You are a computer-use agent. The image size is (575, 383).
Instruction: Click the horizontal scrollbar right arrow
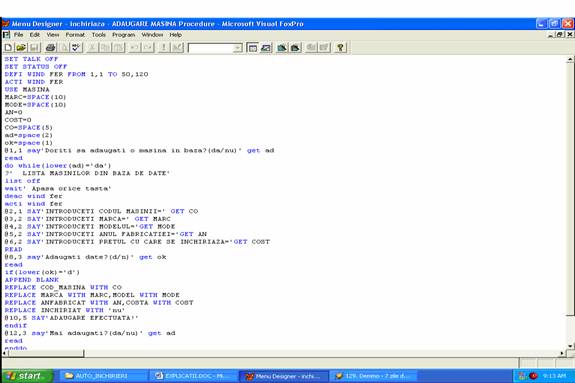click(563, 353)
